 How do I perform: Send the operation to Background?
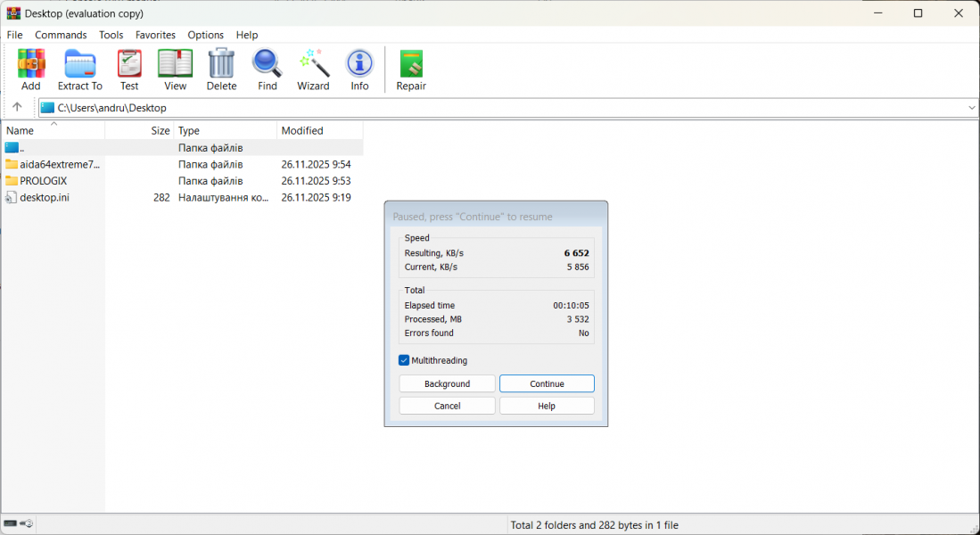point(447,383)
